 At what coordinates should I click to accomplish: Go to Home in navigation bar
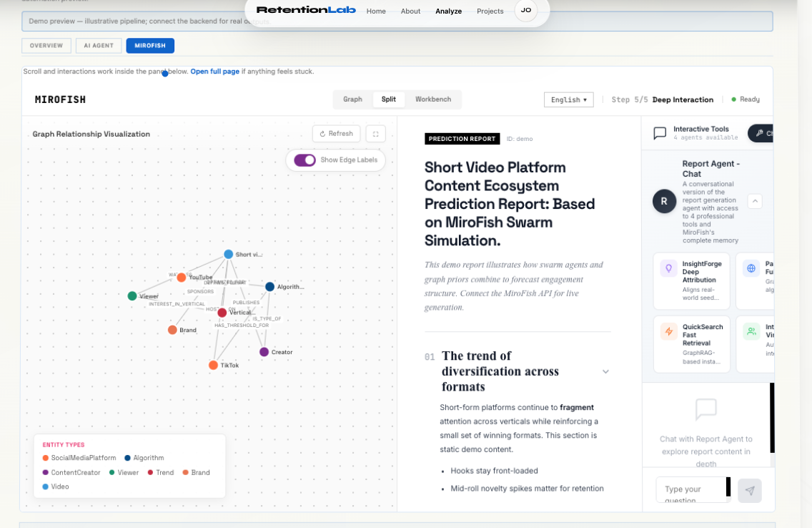[x=376, y=11]
